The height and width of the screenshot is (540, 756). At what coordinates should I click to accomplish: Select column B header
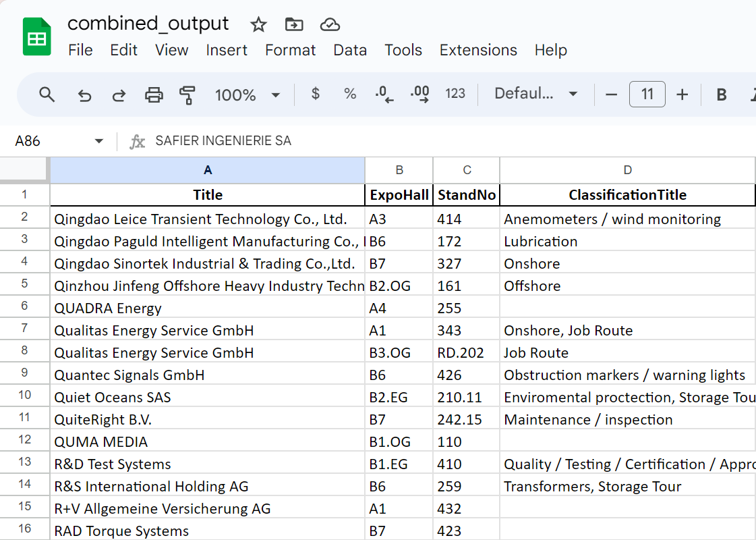coord(399,170)
